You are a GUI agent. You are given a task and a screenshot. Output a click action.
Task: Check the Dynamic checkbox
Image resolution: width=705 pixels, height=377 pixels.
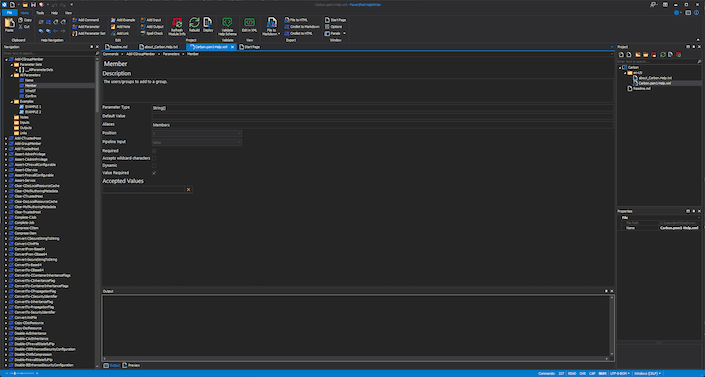(x=154, y=166)
